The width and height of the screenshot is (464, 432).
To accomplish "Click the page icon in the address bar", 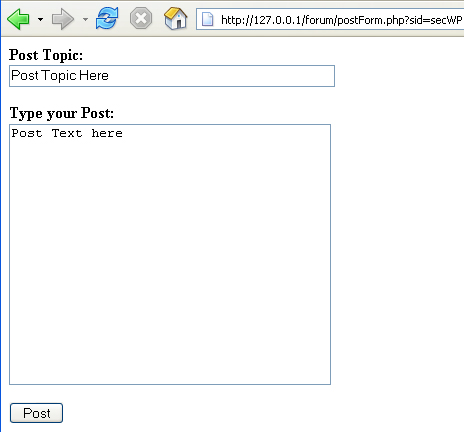I will coord(207,19).
